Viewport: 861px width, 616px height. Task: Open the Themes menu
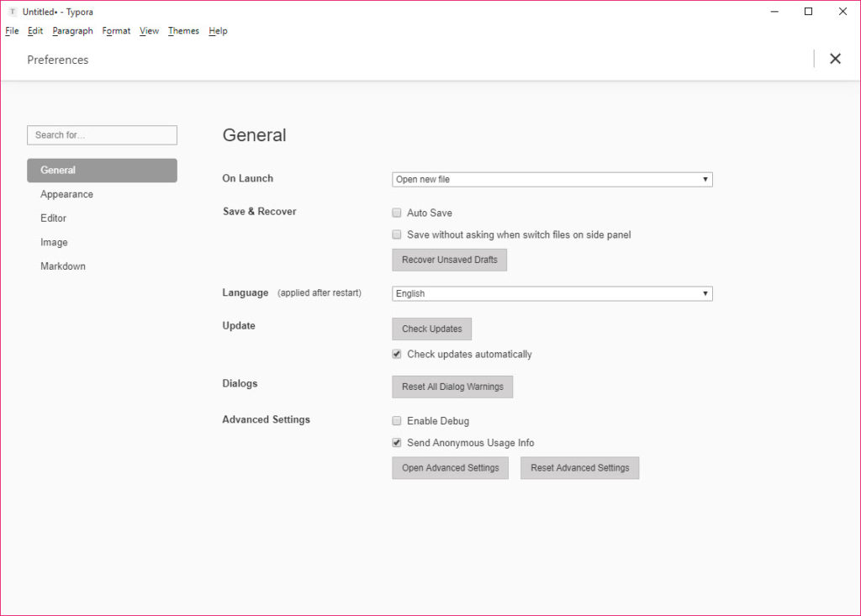coord(183,31)
